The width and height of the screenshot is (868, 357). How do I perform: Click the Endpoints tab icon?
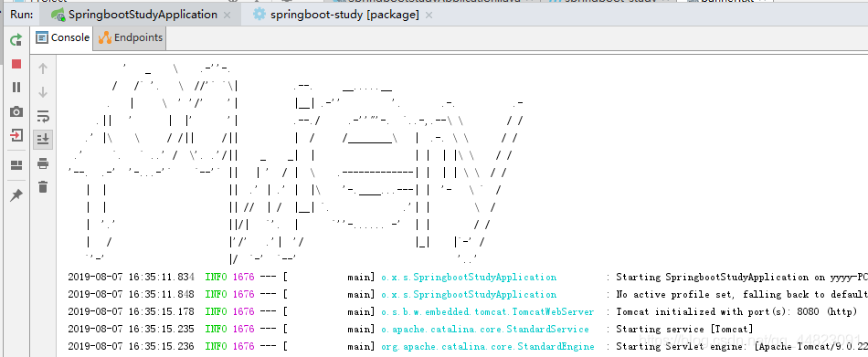105,37
